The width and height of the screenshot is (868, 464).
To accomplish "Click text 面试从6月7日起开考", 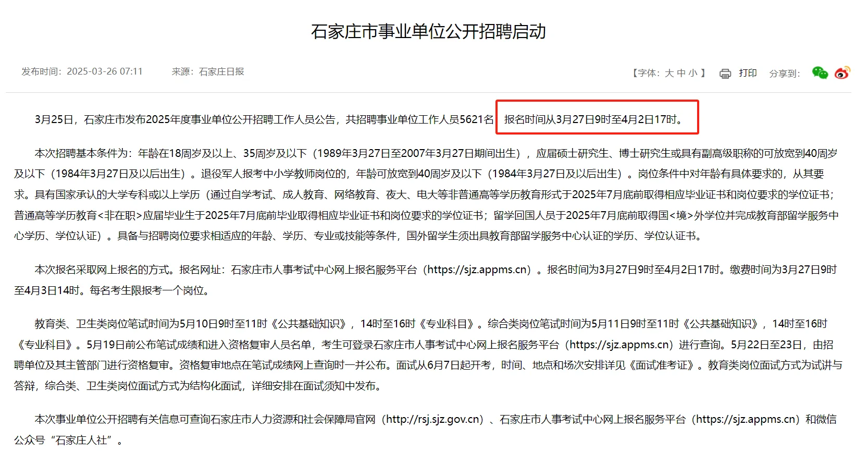I will point(443,365).
